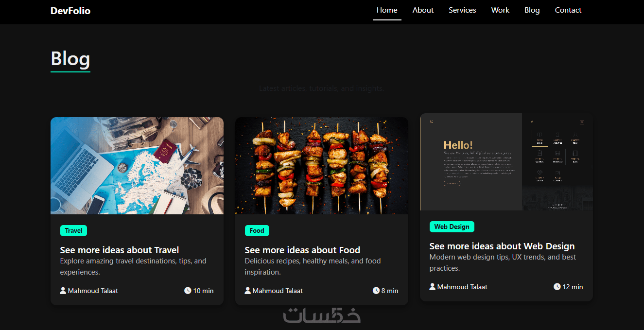Open the travel map thumbnail image

[x=137, y=166]
